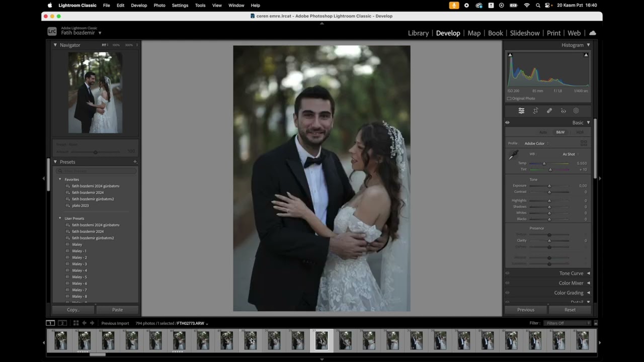Screen dimensions: 644x362
Task: Click the Exposure slider handle
Action: click(x=549, y=186)
